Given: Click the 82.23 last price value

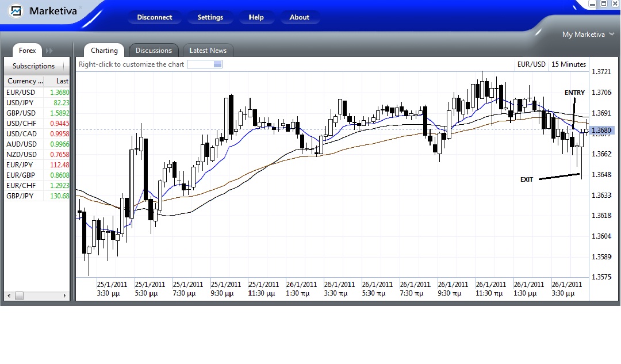Looking at the screenshot, I should [62, 102].
